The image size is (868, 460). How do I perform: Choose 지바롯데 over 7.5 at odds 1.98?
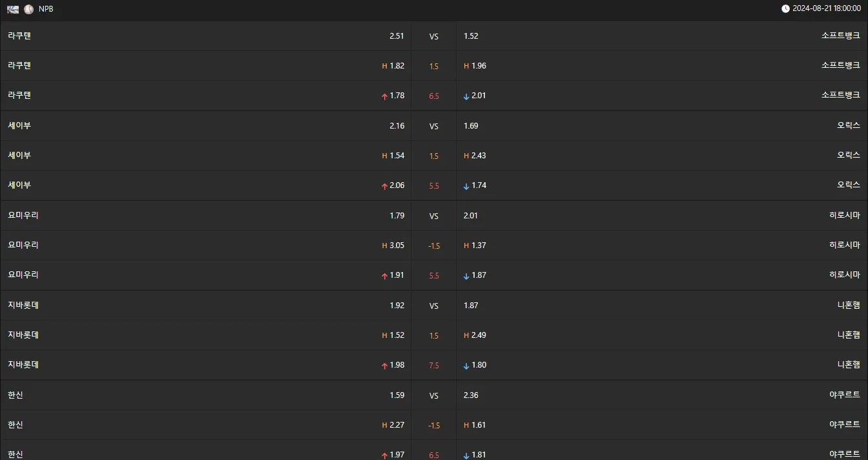click(397, 365)
